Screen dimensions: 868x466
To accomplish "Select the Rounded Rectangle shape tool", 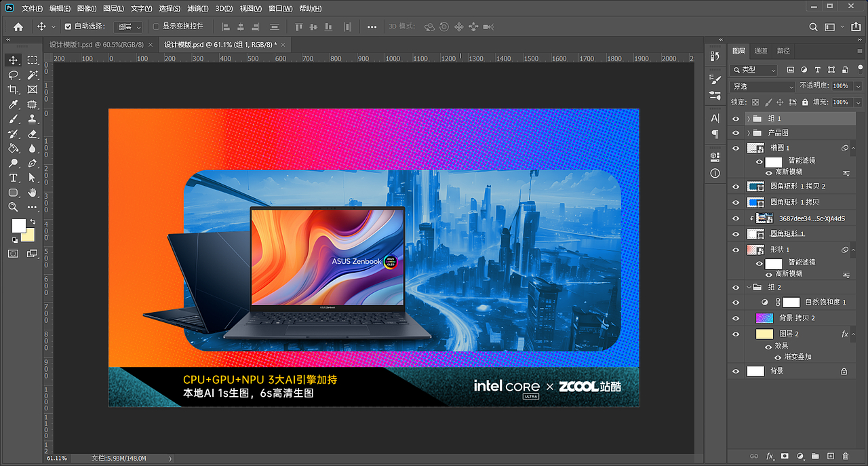I will point(13,193).
